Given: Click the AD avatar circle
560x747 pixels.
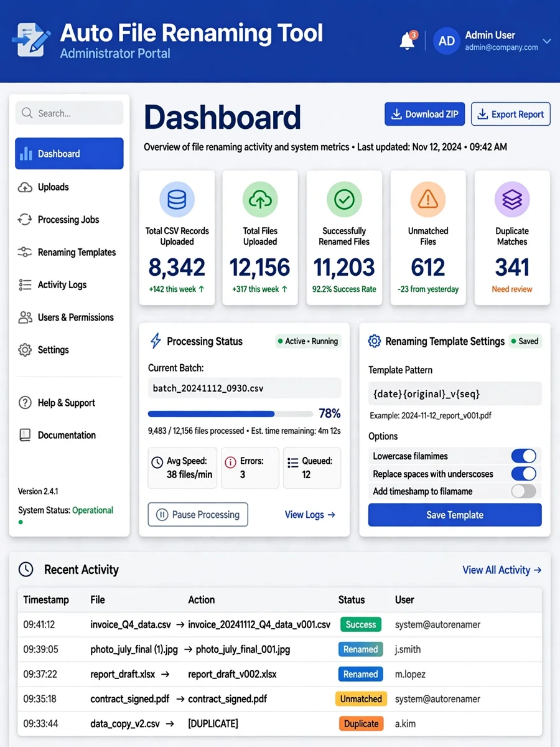Looking at the screenshot, I should pos(446,41).
